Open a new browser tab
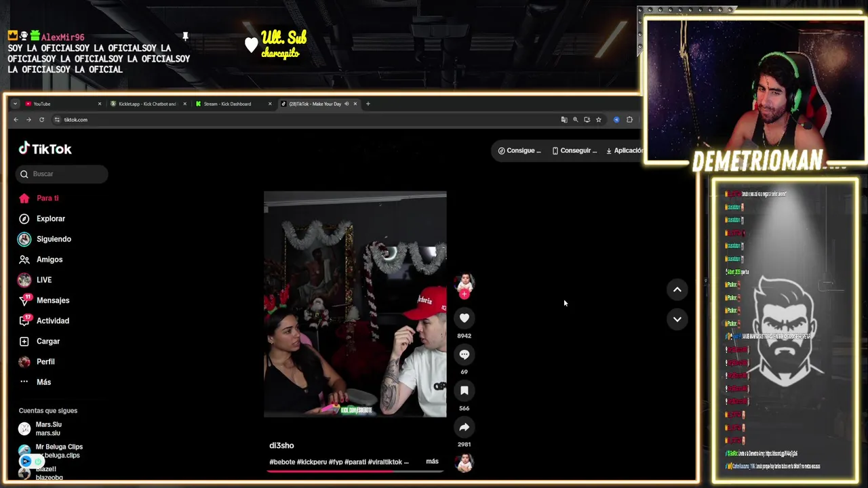The image size is (868, 488). [368, 104]
